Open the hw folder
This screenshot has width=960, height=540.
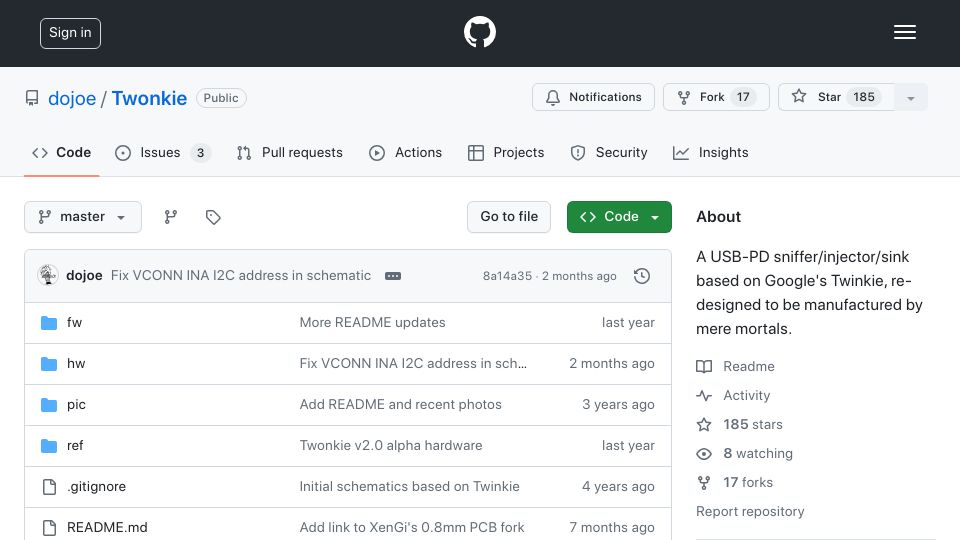tap(76, 364)
